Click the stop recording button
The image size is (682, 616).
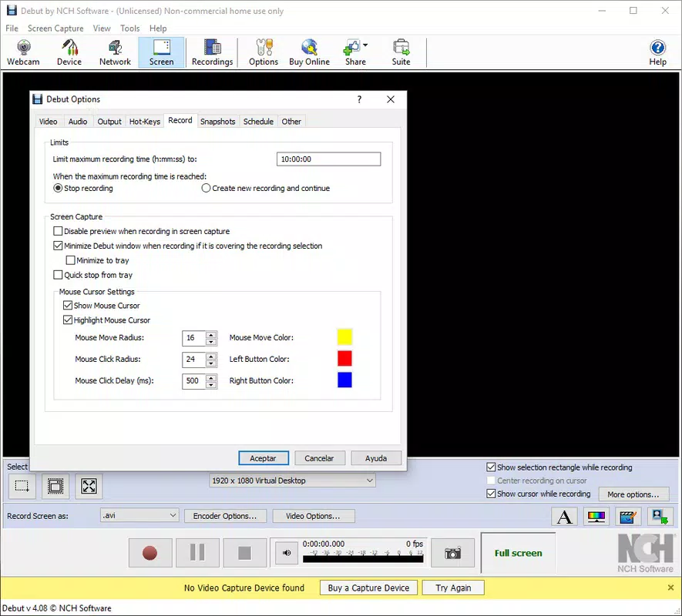pyautogui.click(x=245, y=553)
